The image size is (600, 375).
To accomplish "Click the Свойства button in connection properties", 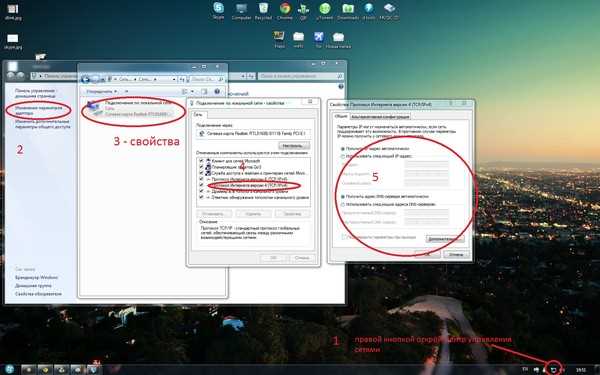I will (293, 214).
